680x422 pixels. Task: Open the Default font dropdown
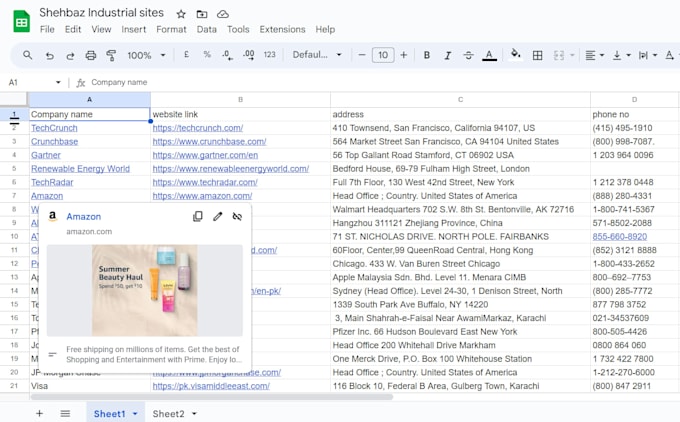tap(317, 55)
